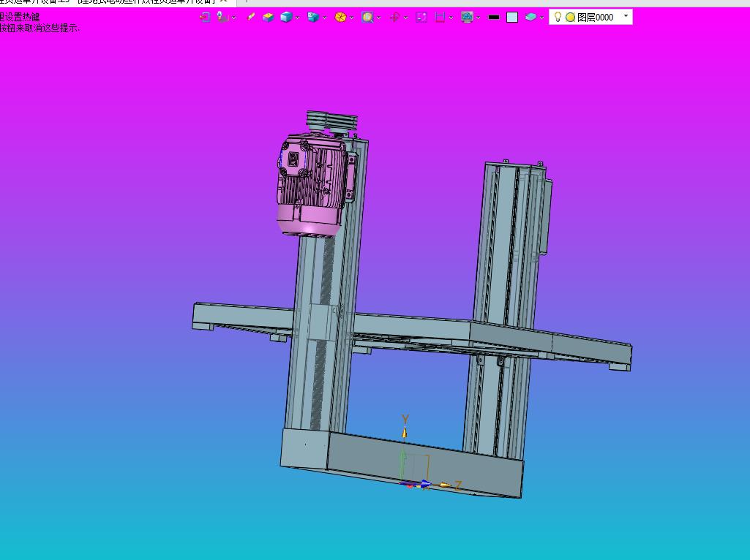Click the blue view orientation cube icon
The height and width of the screenshot is (560, 750).
click(x=313, y=18)
